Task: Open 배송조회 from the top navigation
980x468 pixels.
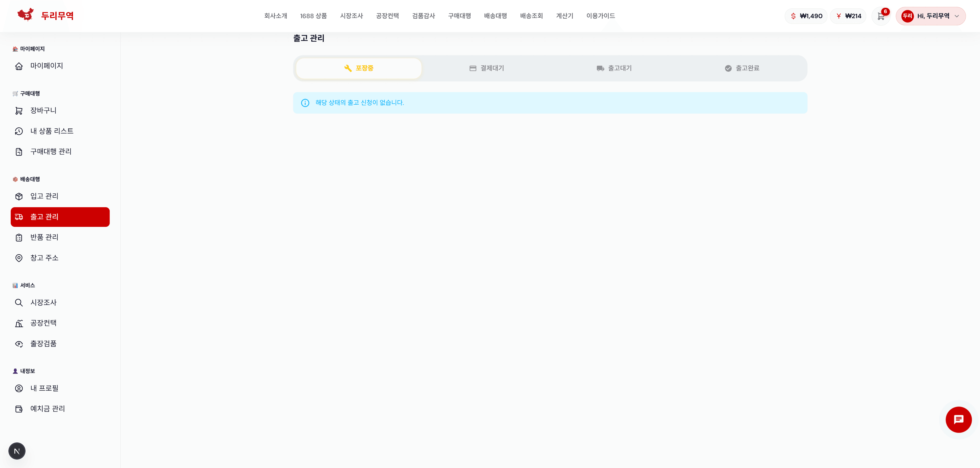Action: click(x=531, y=16)
